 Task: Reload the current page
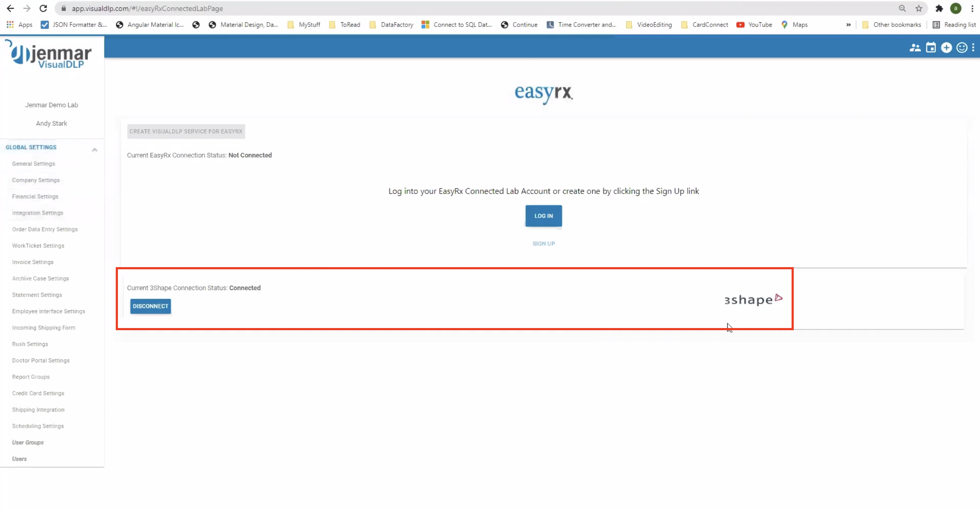pyautogui.click(x=43, y=8)
